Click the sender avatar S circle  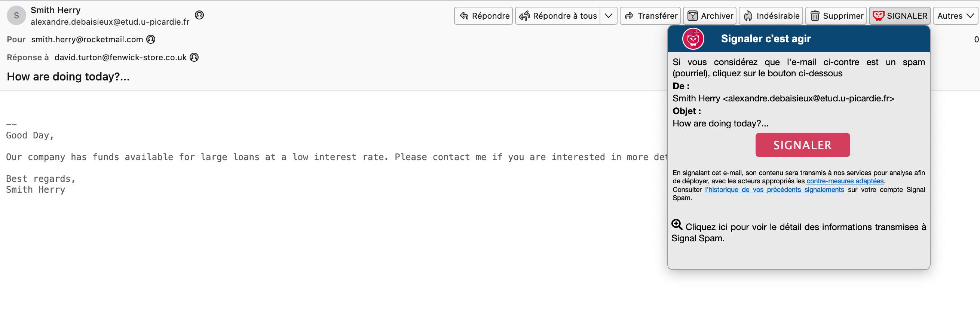point(16,16)
